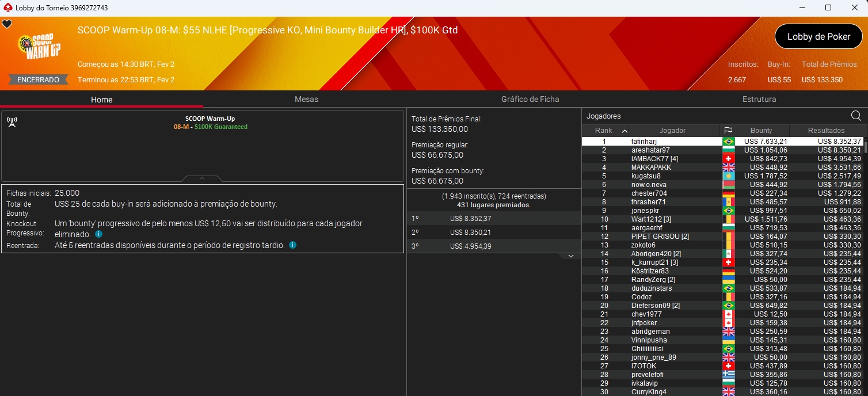Click the SCOOP Warm Up logo
This screenshot has height=396, width=868.
coord(39,47)
